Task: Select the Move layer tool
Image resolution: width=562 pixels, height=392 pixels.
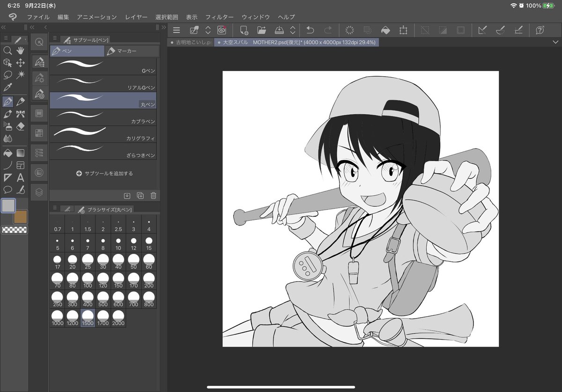Action: pos(21,63)
